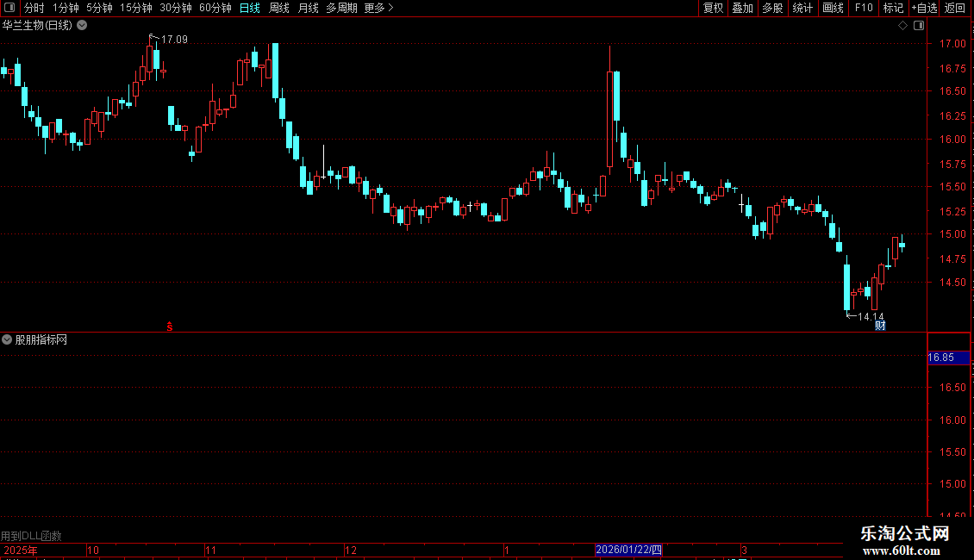Switch to 分时 intraday view
This screenshot has height=560, width=974.
tap(34, 8)
